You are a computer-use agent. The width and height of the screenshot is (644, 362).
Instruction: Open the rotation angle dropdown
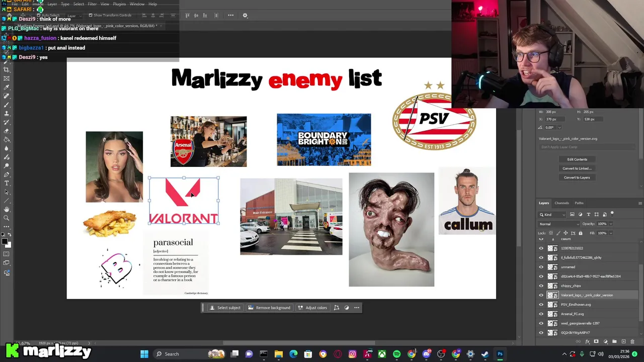point(559,128)
